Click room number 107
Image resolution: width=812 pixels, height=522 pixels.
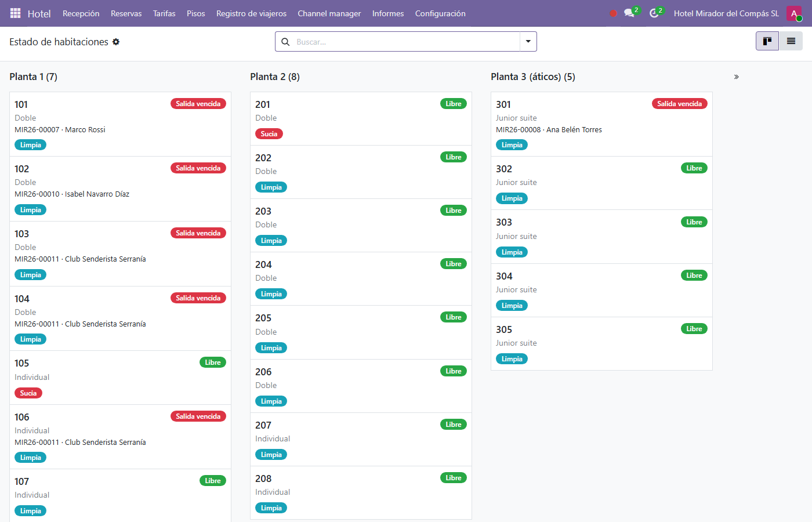coord(21,481)
